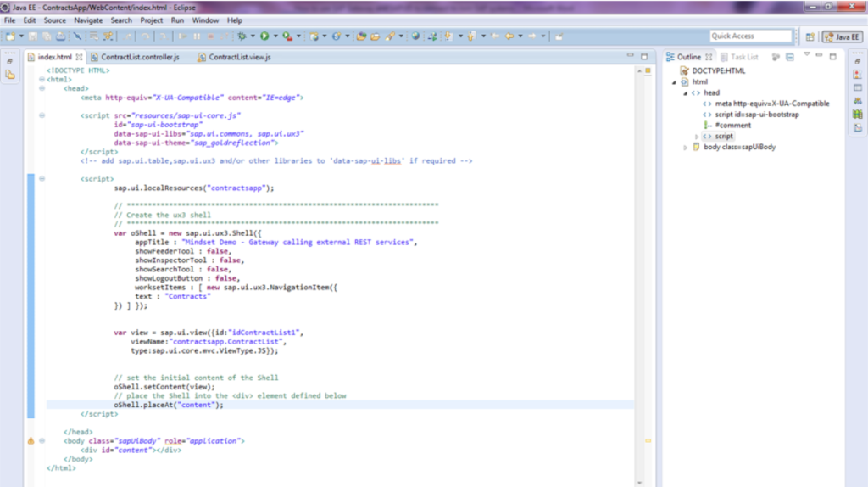Click the Collapse All outline icon
This screenshot has width=868, height=487.
pos(790,57)
